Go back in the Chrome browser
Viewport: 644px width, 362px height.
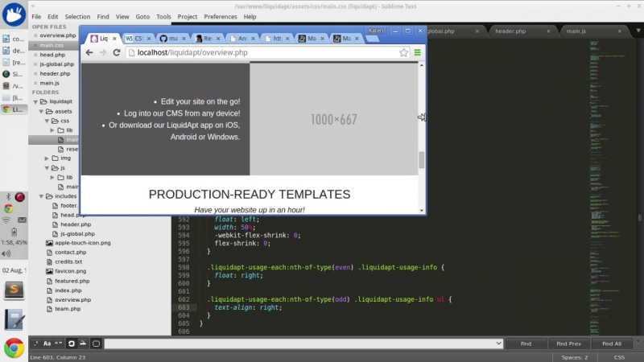(x=89, y=52)
